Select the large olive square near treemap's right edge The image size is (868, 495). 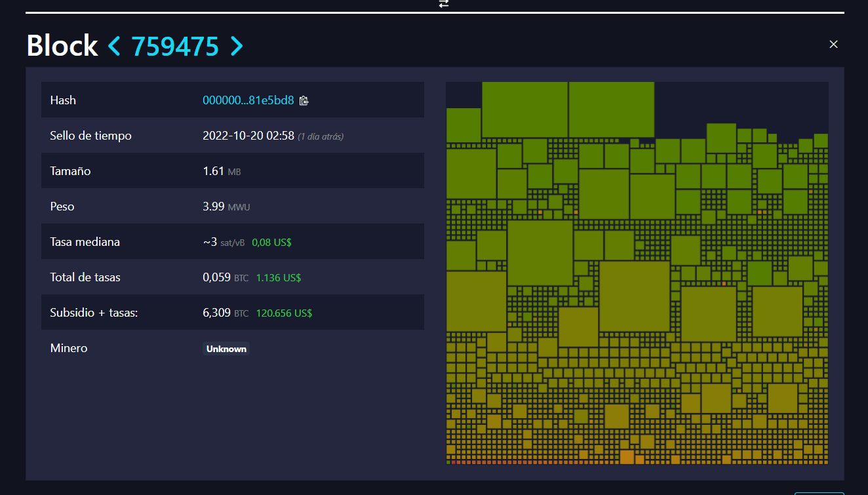pos(778,311)
